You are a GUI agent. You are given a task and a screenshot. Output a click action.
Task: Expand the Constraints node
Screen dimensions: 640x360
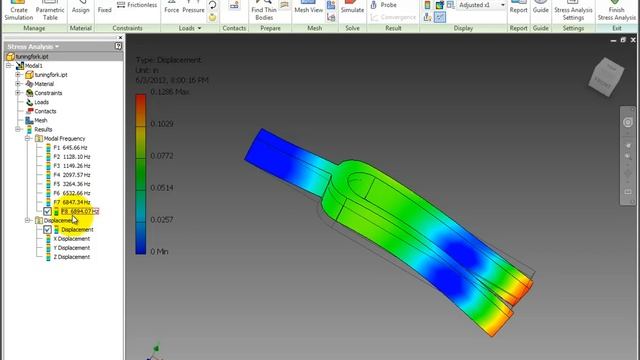point(18,93)
